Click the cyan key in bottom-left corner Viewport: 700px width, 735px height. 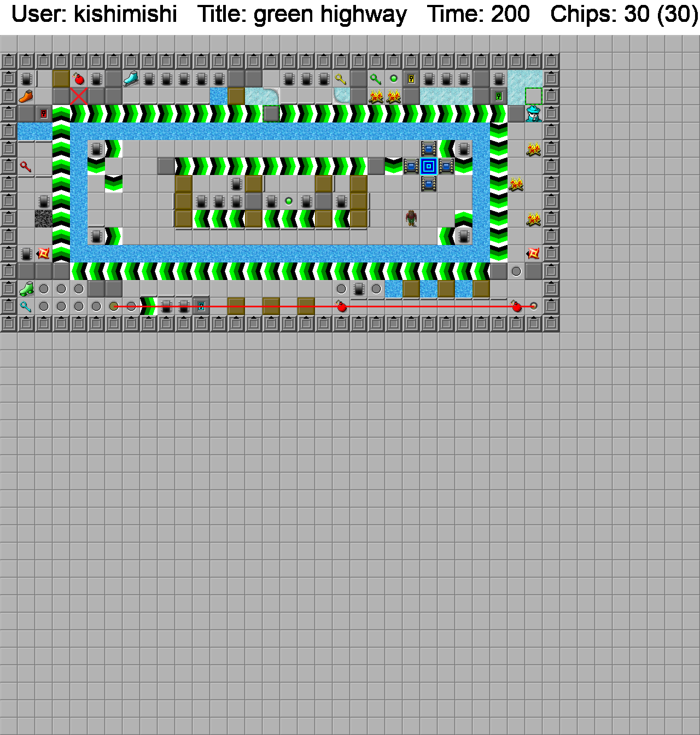[26, 306]
